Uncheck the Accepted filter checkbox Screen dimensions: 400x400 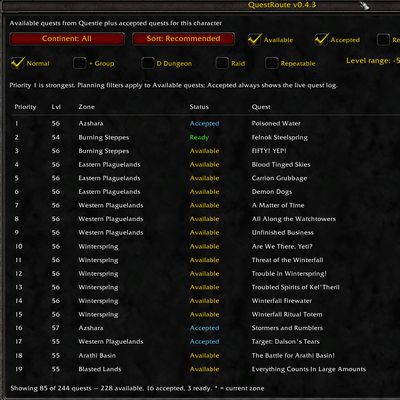pyautogui.click(x=321, y=40)
